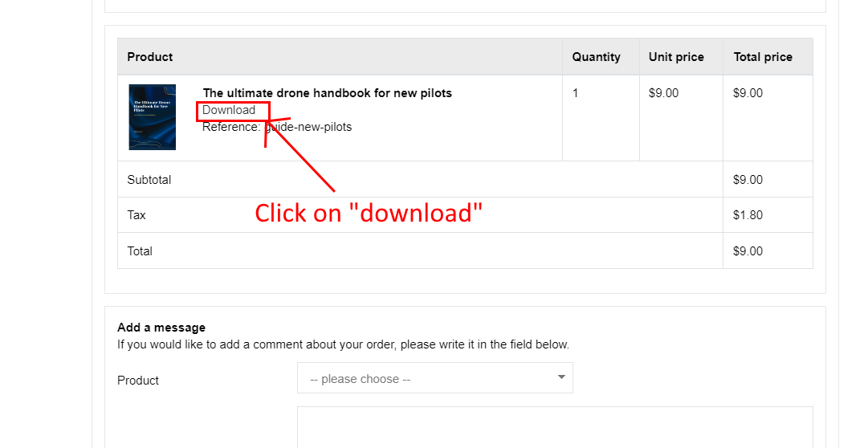The width and height of the screenshot is (868, 448).
Task: Click the $1.80 tax amount
Action: [748, 215]
